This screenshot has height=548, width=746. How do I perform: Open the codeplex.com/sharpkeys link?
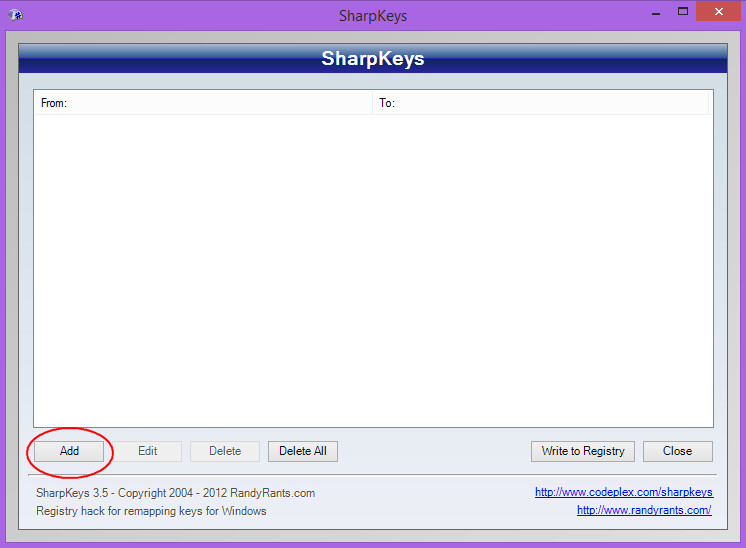[x=624, y=492]
